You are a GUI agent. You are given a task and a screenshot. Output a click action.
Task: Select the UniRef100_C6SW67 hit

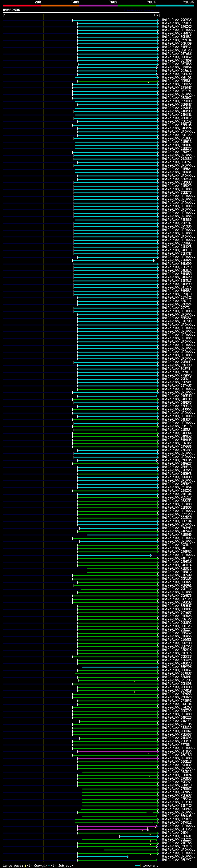pyautogui.click(x=177, y=98)
